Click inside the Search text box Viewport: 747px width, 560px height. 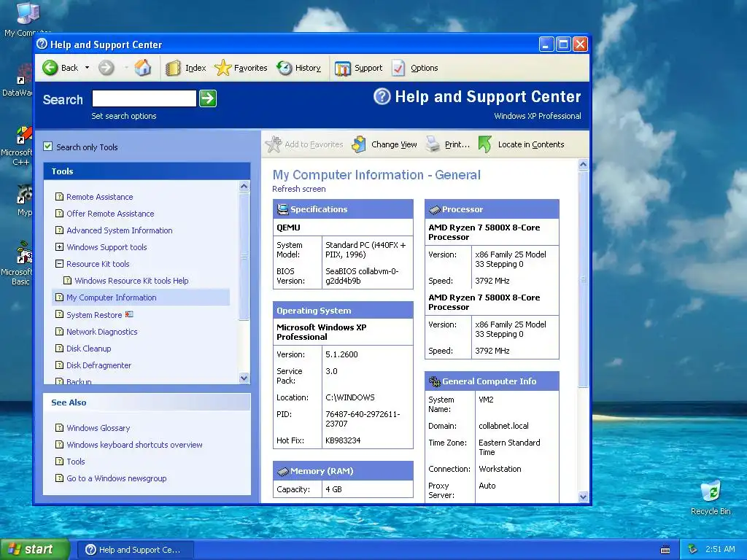pyautogui.click(x=144, y=98)
